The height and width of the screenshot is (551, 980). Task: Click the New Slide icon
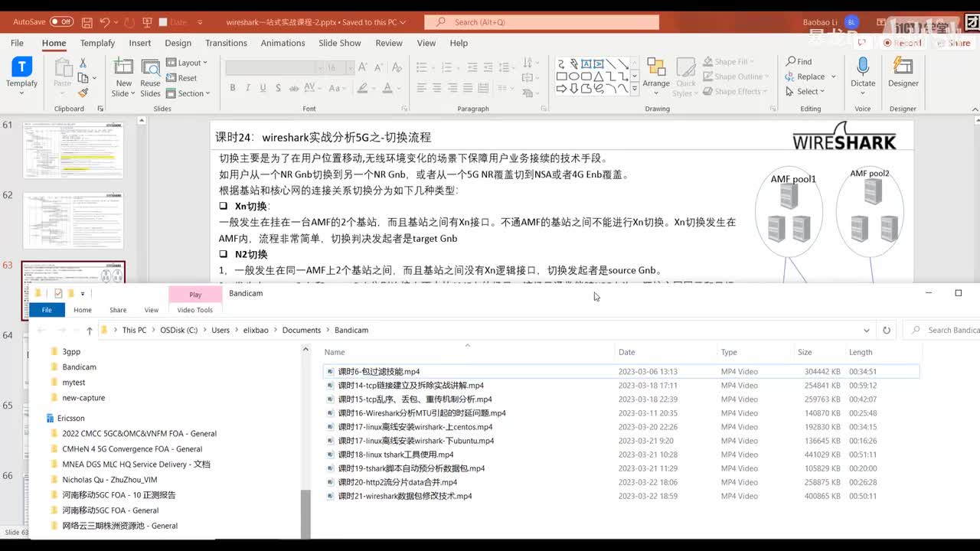(x=123, y=67)
